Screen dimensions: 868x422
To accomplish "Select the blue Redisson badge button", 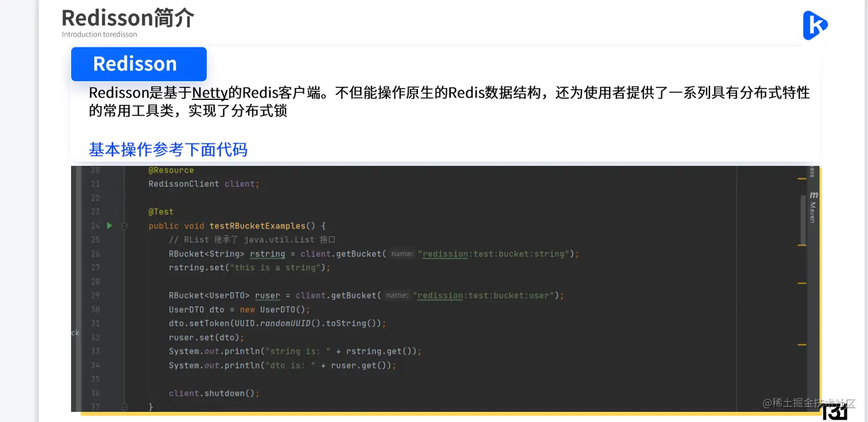I will coord(138,64).
